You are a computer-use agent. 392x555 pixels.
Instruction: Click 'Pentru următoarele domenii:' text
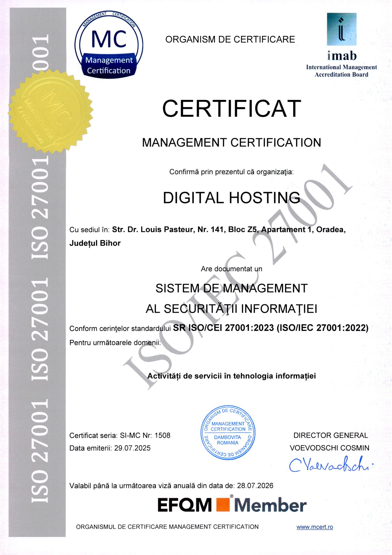pyautogui.click(x=115, y=343)
